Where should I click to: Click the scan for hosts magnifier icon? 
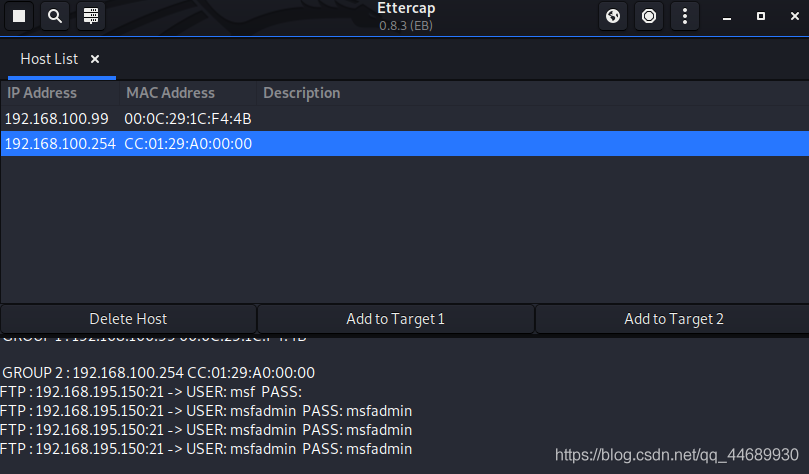click(55, 16)
